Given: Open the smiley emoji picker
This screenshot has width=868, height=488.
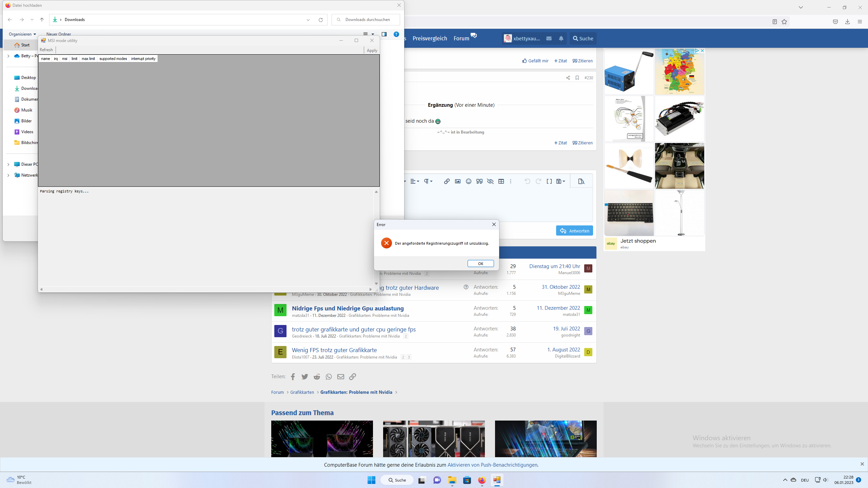Looking at the screenshot, I should pos(469,181).
